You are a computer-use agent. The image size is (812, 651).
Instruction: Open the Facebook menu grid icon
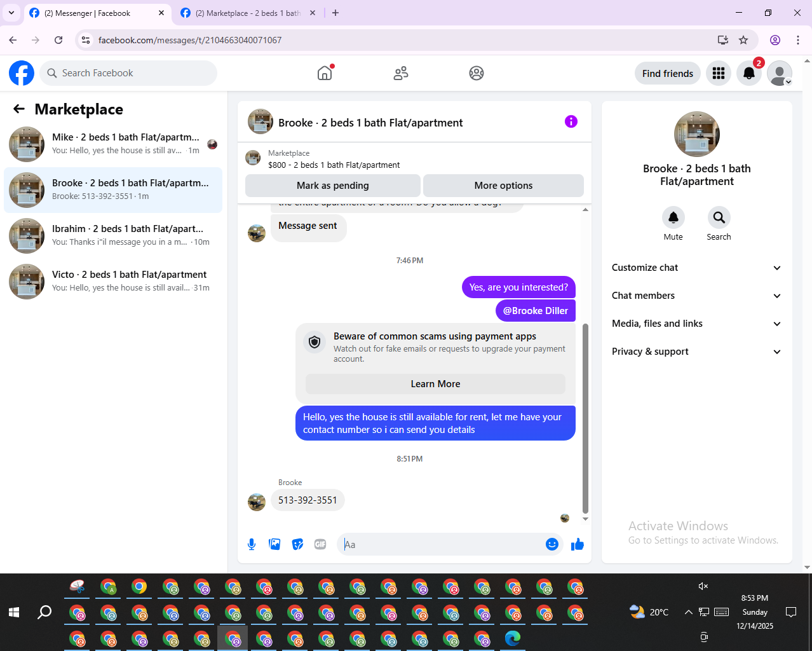719,73
